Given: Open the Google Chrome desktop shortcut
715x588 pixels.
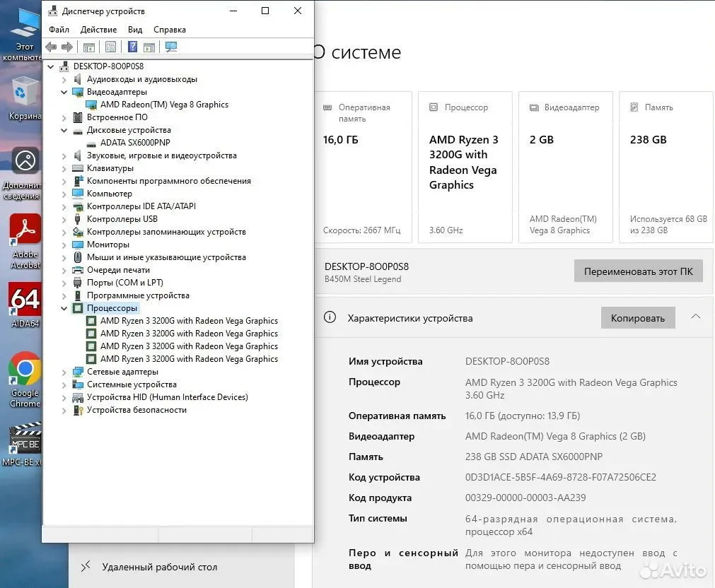Looking at the screenshot, I should [x=25, y=380].
